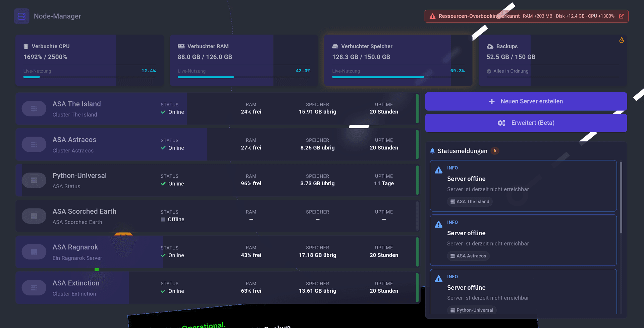Image resolution: width=644 pixels, height=328 pixels.
Task: Open the Python-Universal tag in notification
Action: click(472, 310)
